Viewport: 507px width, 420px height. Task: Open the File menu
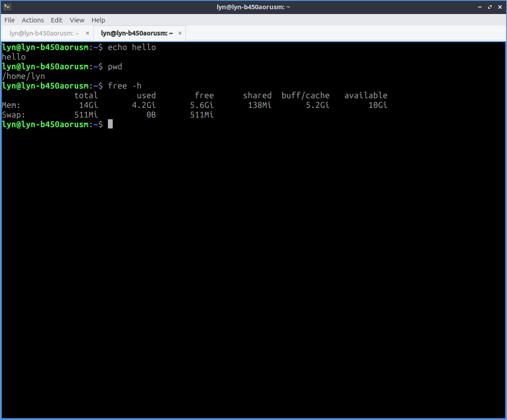pos(9,20)
